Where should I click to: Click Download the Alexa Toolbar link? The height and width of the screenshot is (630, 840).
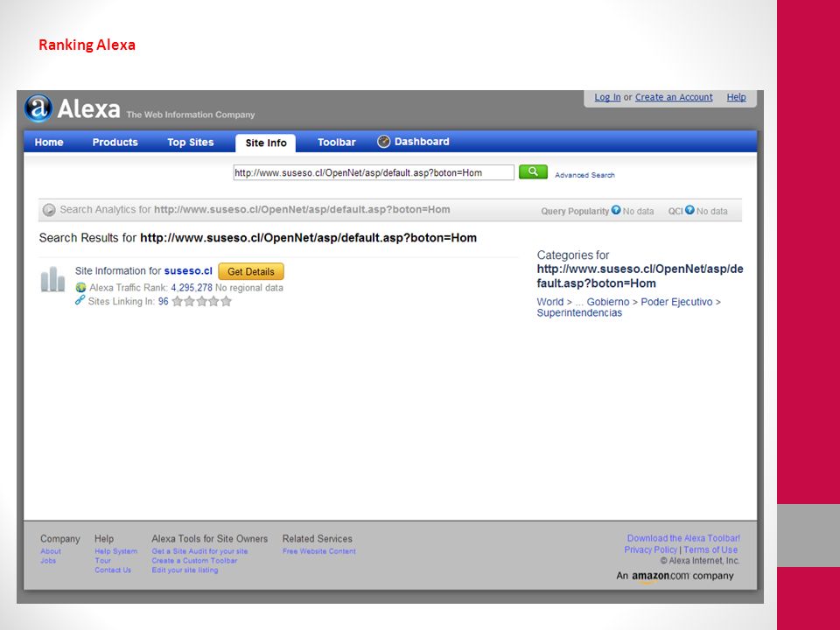click(683, 538)
